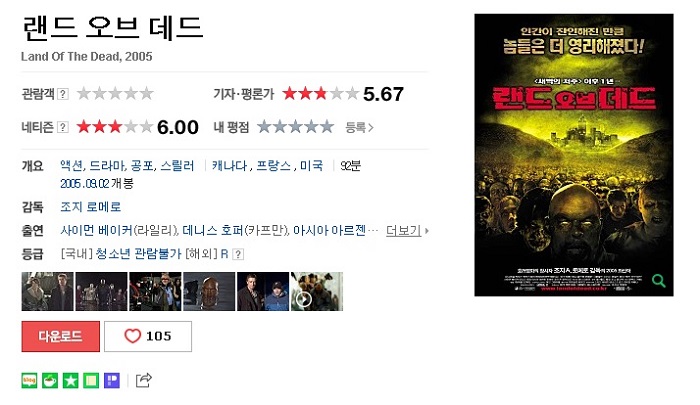The image size is (700, 405).
Task: Set my rating on 내 평점 stars
Action: [296, 127]
